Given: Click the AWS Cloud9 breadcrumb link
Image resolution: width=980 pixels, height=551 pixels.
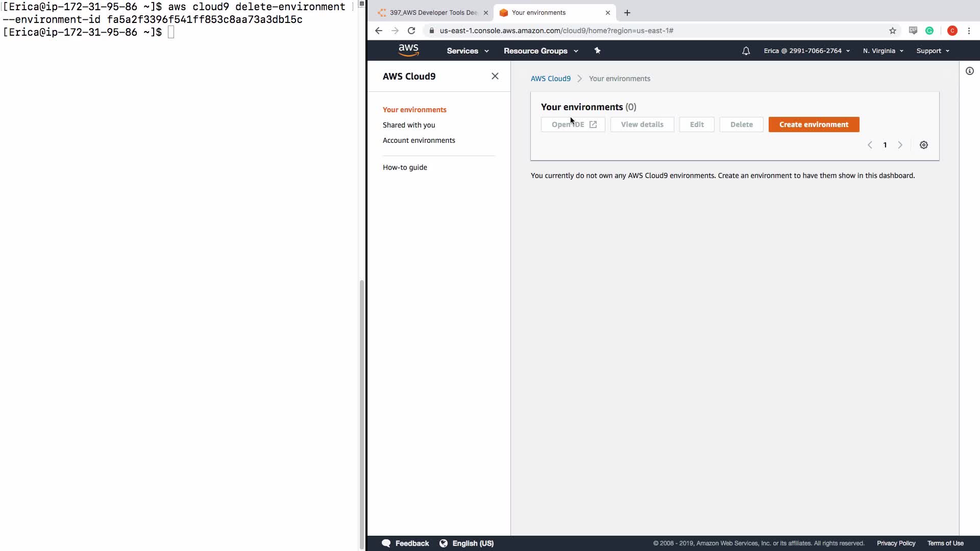Looking at the screenshot, I should [x=550, y=79].
